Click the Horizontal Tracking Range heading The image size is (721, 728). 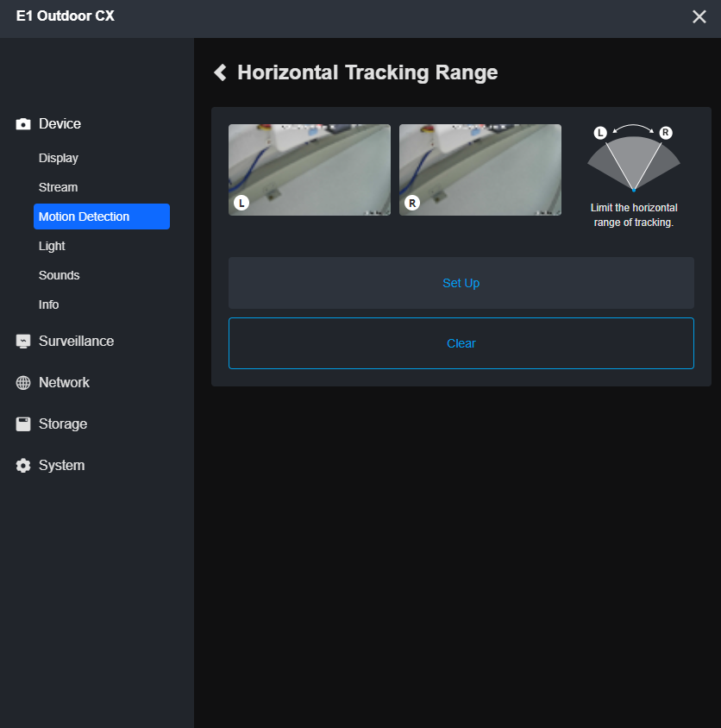click(367, 73)
